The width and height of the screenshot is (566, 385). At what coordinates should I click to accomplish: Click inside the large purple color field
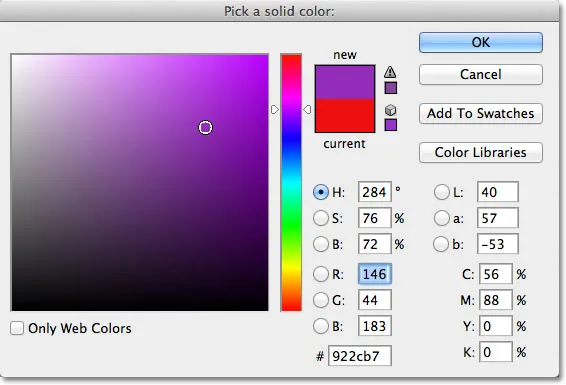(x=140, y=182)
